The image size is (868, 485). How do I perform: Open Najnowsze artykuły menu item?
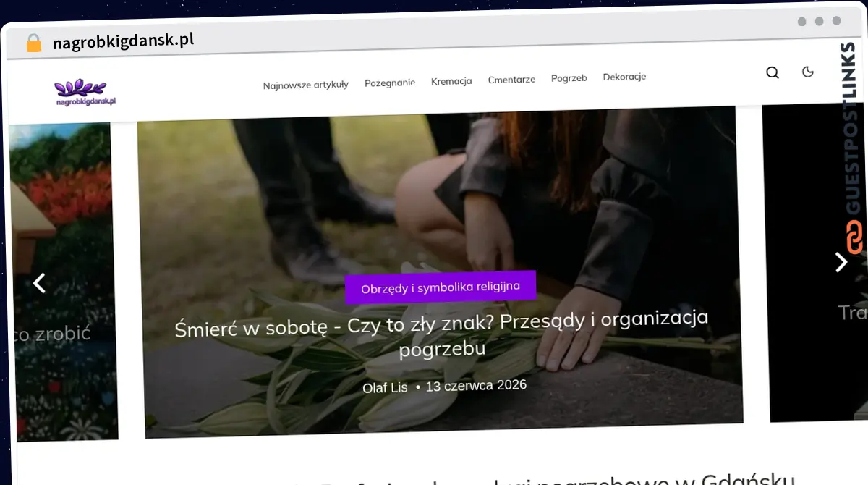305,85
